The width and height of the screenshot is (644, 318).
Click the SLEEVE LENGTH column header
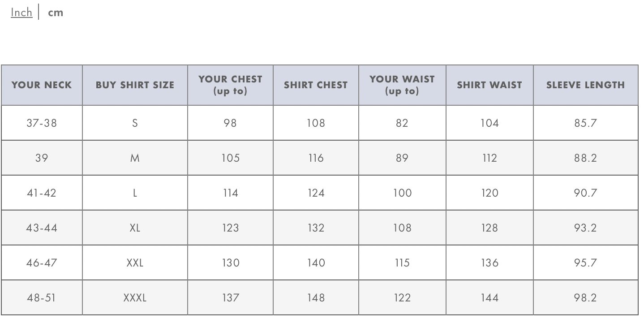click(x=585, y=85)
